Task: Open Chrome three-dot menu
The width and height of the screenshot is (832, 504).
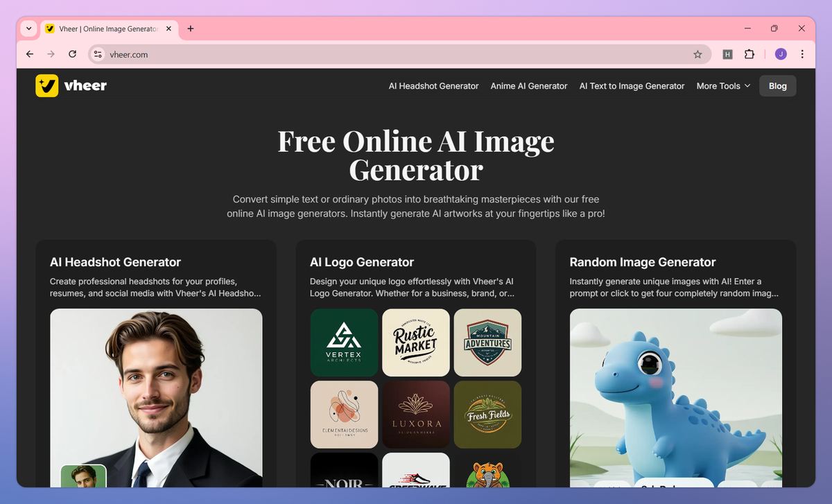Action: (802, 54)
